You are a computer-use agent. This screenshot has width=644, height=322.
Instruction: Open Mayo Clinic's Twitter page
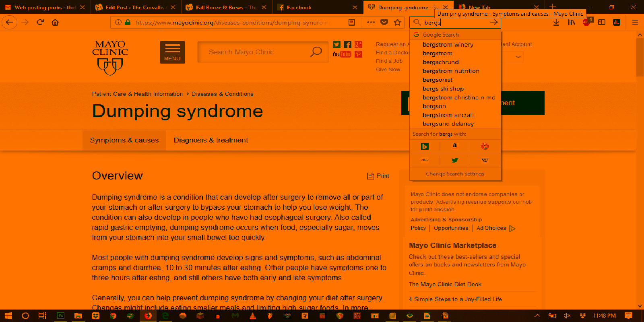click(x=337, y=45)
